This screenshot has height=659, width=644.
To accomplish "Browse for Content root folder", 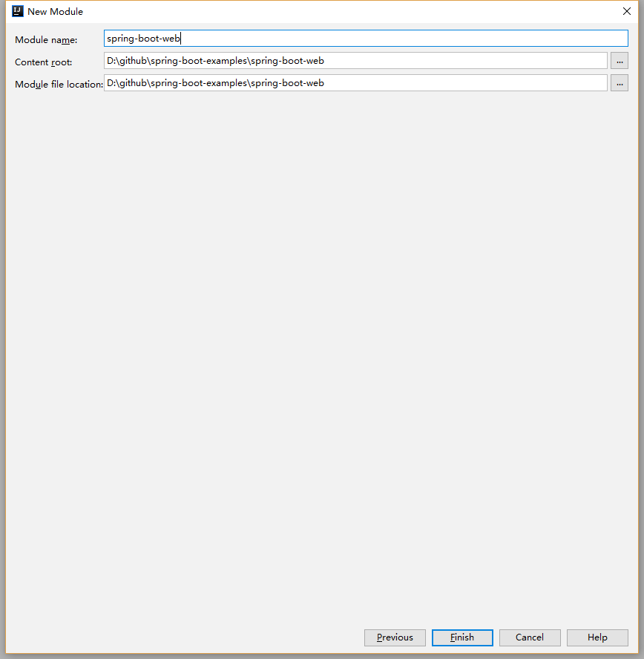I will coord(620,61).
